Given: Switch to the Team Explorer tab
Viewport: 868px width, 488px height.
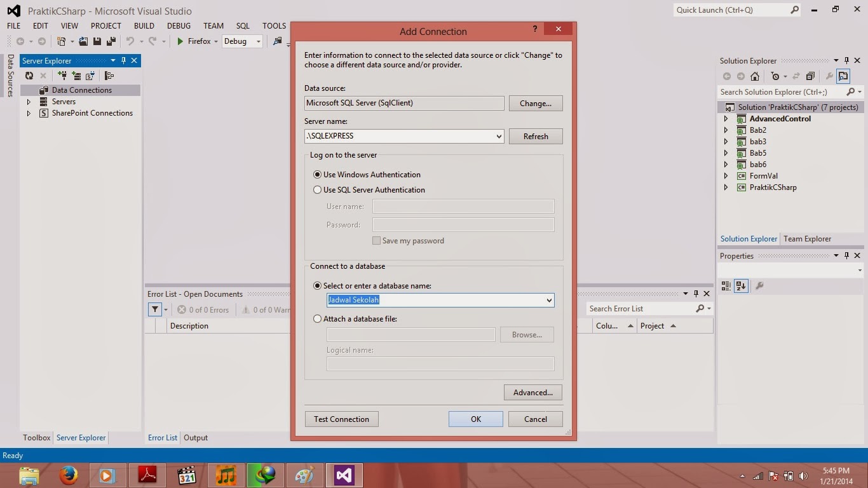Looking at the screenshot, I should point(807,238).
